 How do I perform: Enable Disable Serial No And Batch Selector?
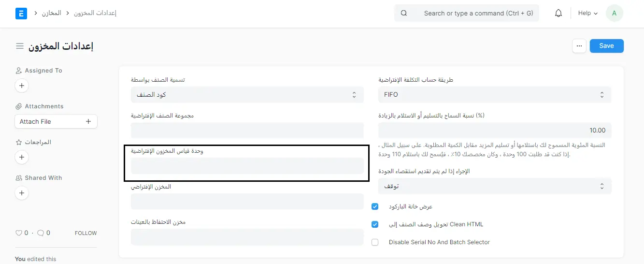click(375, 242)
